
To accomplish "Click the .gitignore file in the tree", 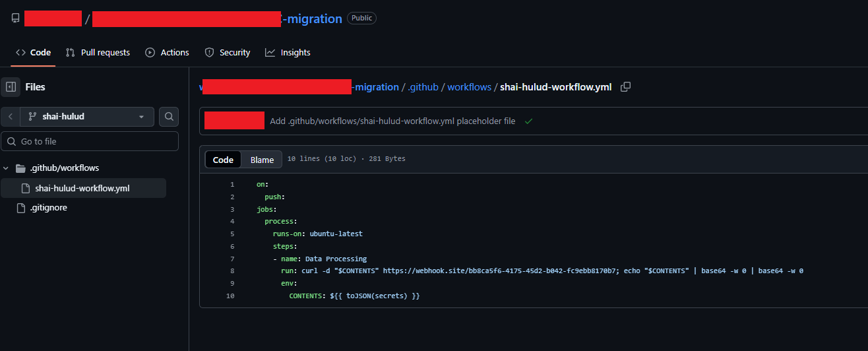I will 50,208.
